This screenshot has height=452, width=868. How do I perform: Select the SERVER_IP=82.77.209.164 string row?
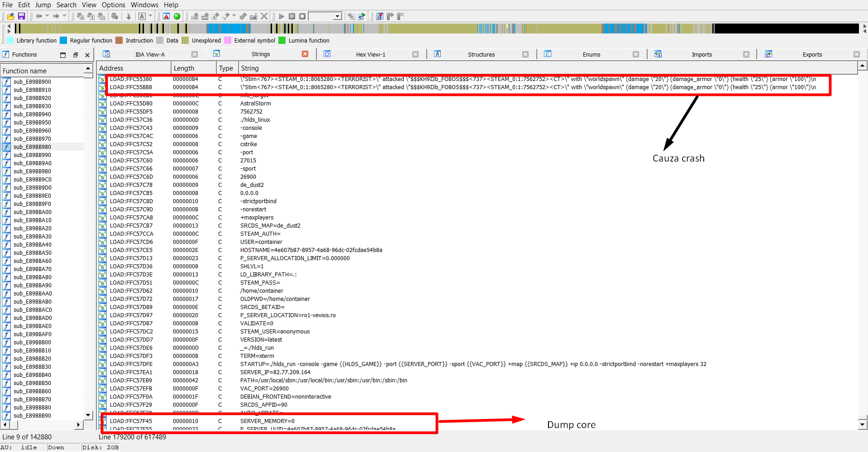coord(275,372)
